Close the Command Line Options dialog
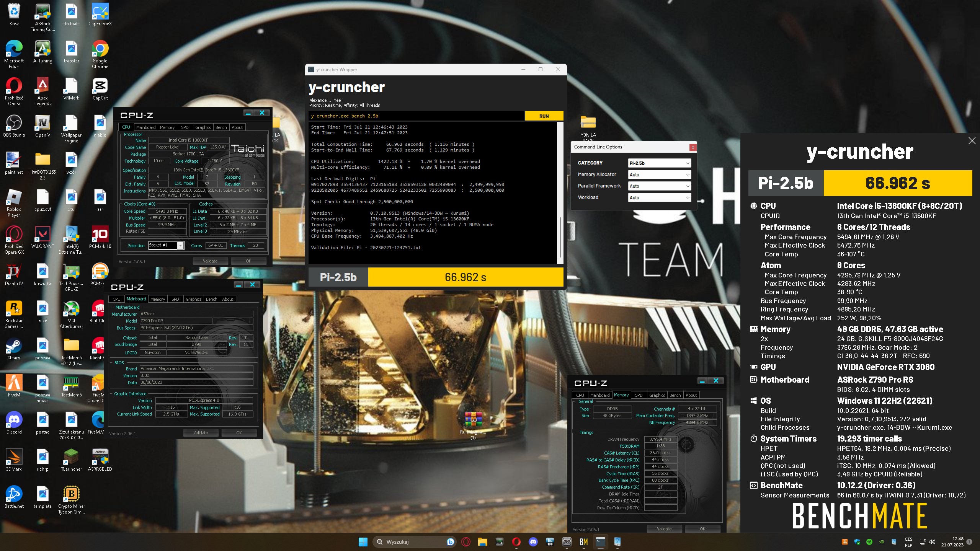Screen dimensions: 980x551 tap(693, 147)
